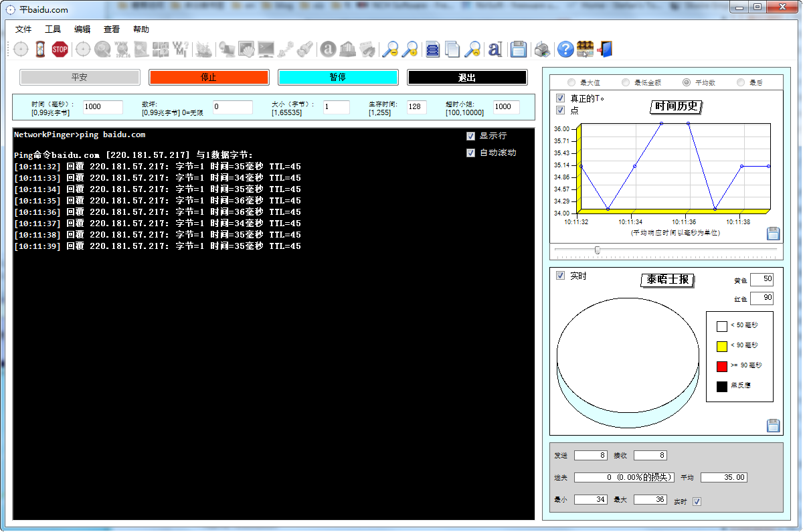Open the 工具 menu
Viewport: 803px width, 532px height.
click(53, 29)
